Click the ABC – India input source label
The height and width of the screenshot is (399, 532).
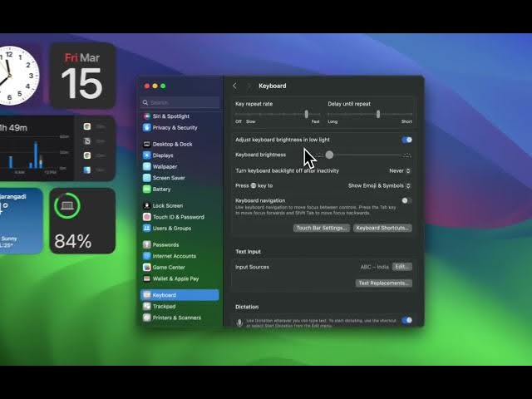375,267
